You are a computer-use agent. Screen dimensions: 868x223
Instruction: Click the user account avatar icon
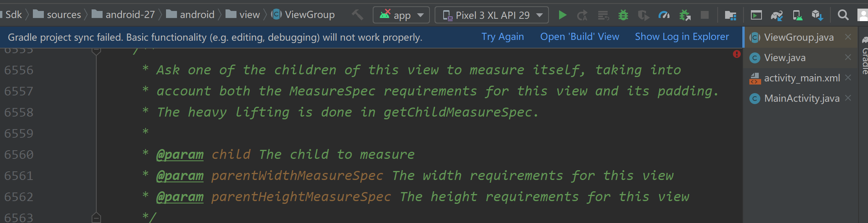tap(863, 15)
